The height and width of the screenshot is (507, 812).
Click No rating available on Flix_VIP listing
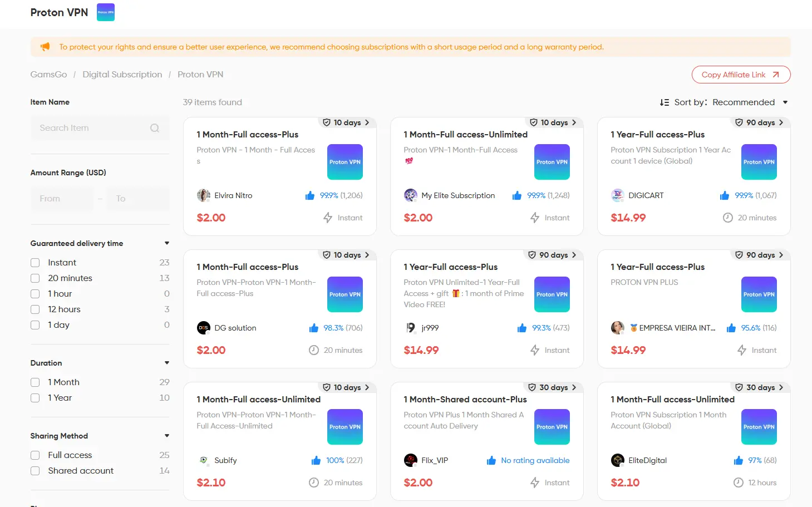point(535,461)
